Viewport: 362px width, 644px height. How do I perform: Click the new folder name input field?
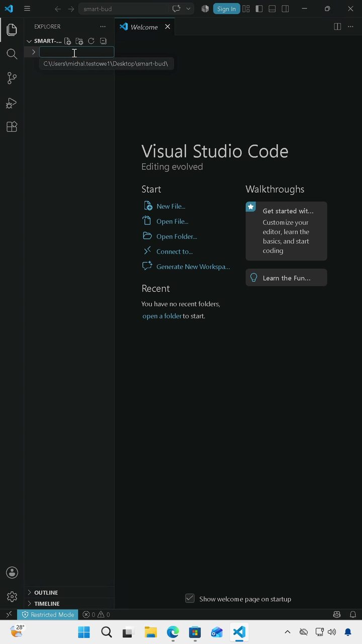77,52
